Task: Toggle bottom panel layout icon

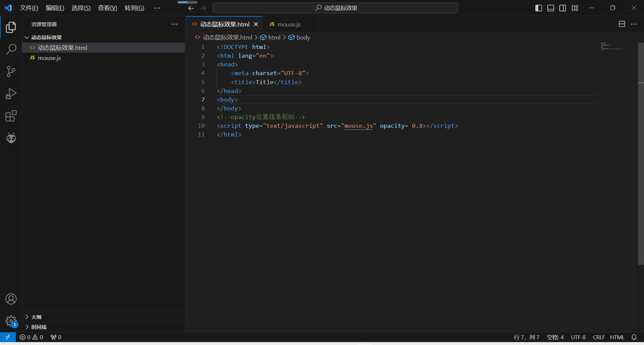Action: coord(551,8)
